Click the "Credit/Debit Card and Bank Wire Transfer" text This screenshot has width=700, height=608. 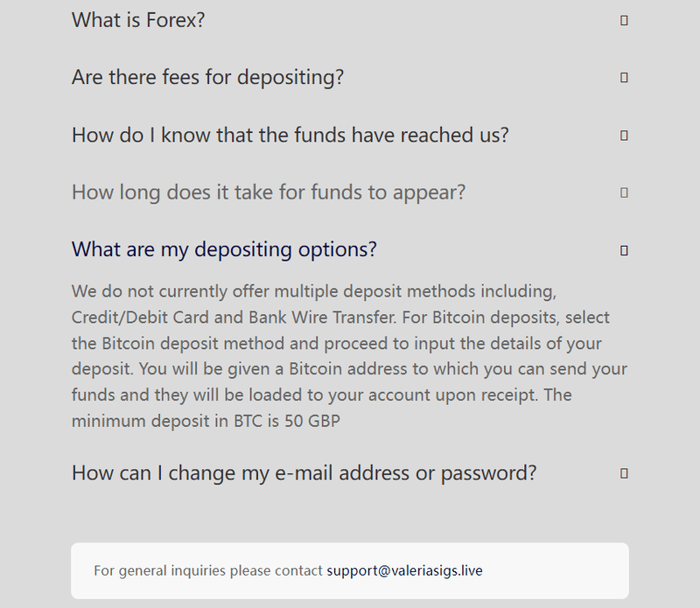234,317
